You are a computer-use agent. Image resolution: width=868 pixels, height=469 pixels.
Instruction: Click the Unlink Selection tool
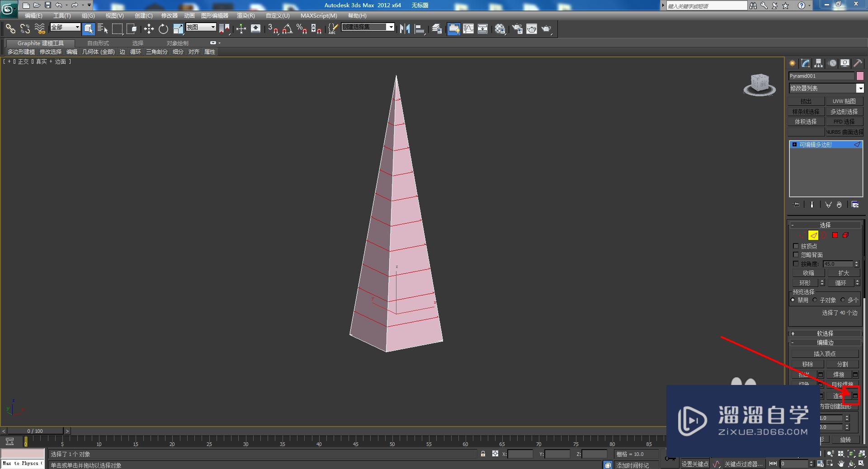[x=25, y=29]
